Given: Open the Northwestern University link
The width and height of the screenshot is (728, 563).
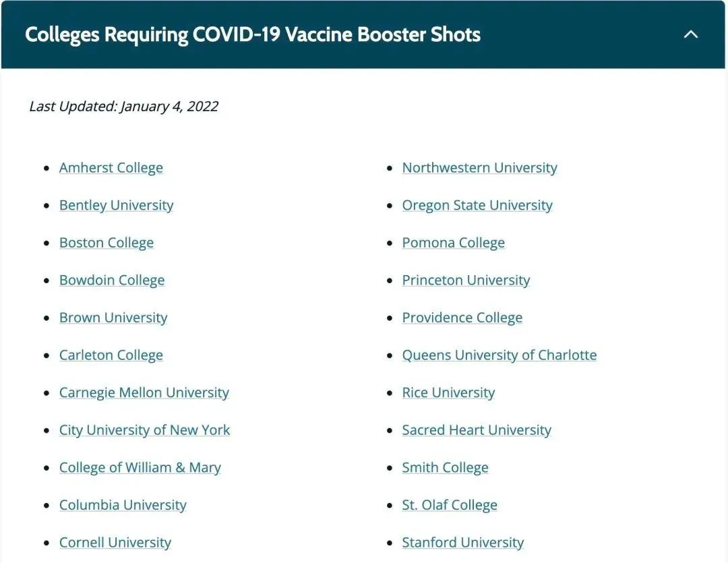Looking at the screenshot, I should click(480, 168).
